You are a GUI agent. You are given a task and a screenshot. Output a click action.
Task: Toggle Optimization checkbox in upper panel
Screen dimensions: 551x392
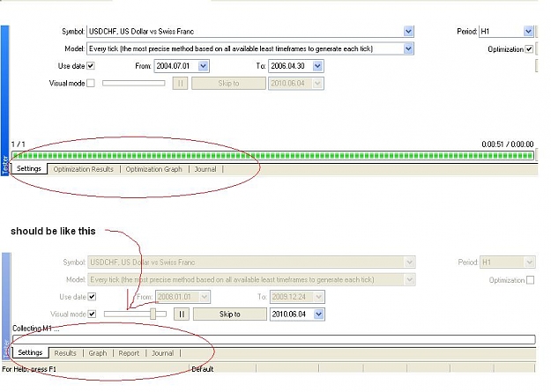point(529,49)
